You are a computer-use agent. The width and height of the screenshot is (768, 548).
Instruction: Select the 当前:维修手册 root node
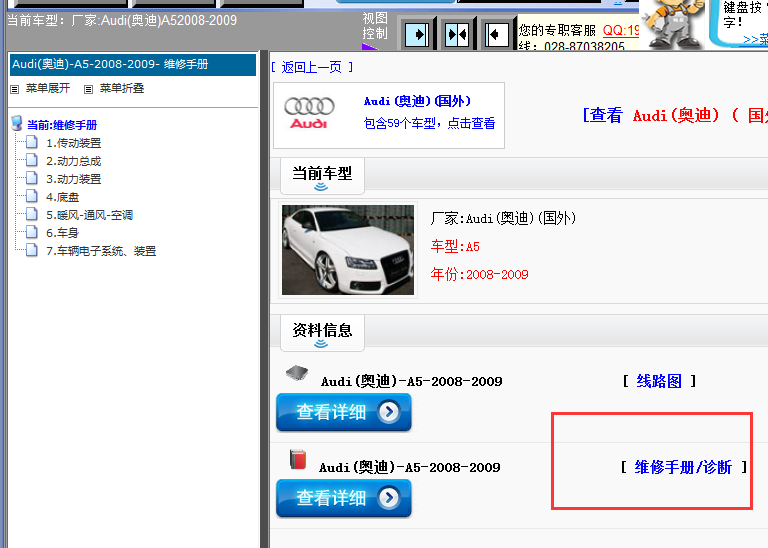click(62, 125)
